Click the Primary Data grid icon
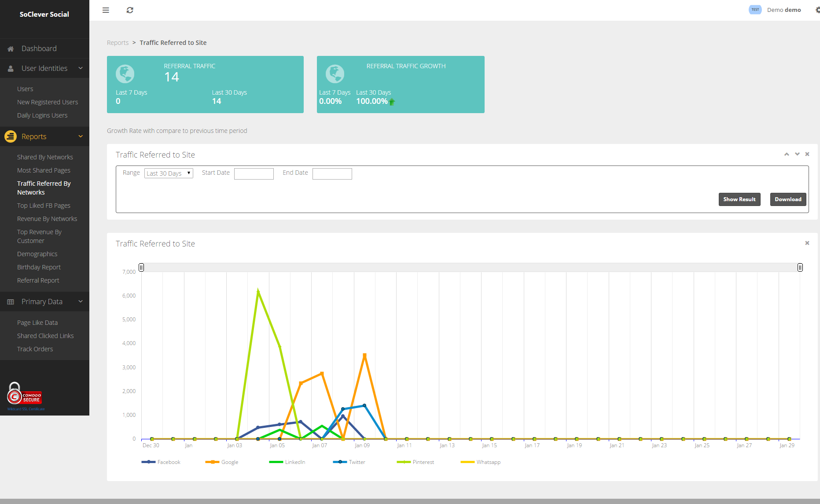The height and width of the screenshot is (504, 820). [10, 302]
